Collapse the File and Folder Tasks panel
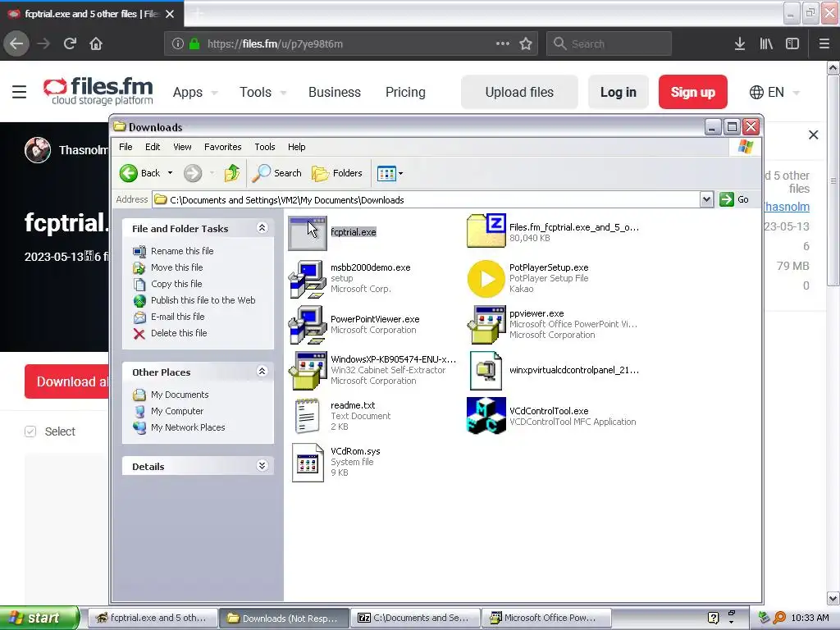This screenshot has height=630, width=840. [262, 228]
